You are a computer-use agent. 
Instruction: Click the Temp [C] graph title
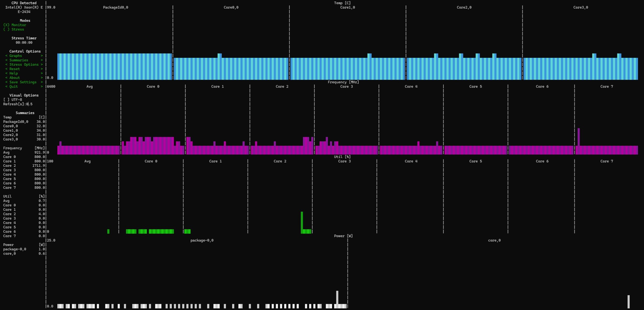pos(342,3)
